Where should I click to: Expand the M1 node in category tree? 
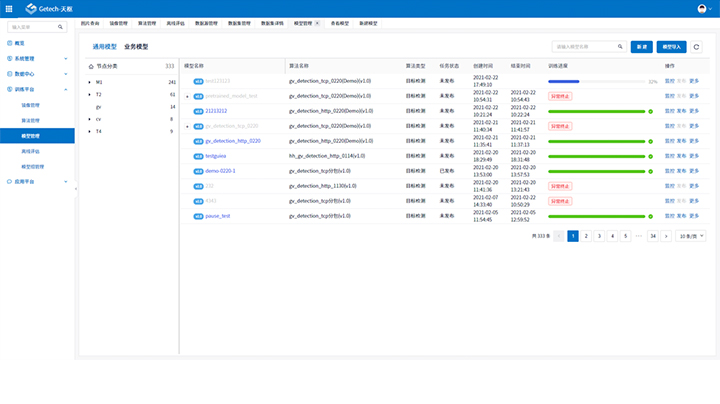tap(89, 82)
